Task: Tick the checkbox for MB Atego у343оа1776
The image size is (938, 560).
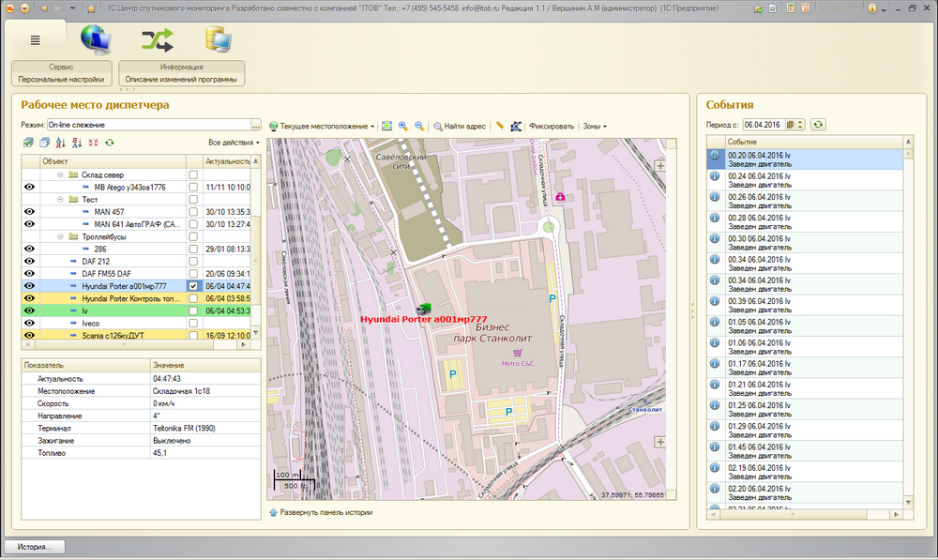Action: pos(193,188)
